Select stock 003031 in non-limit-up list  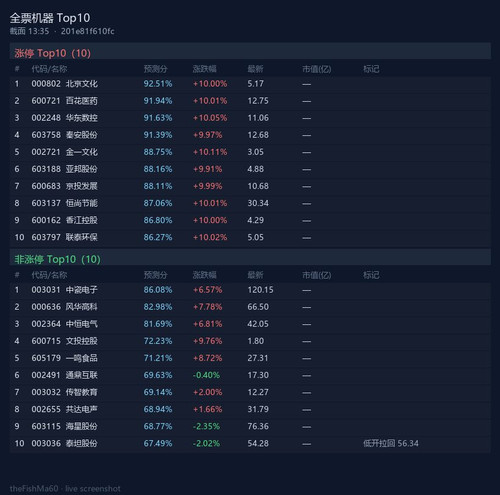pos(64,290)
